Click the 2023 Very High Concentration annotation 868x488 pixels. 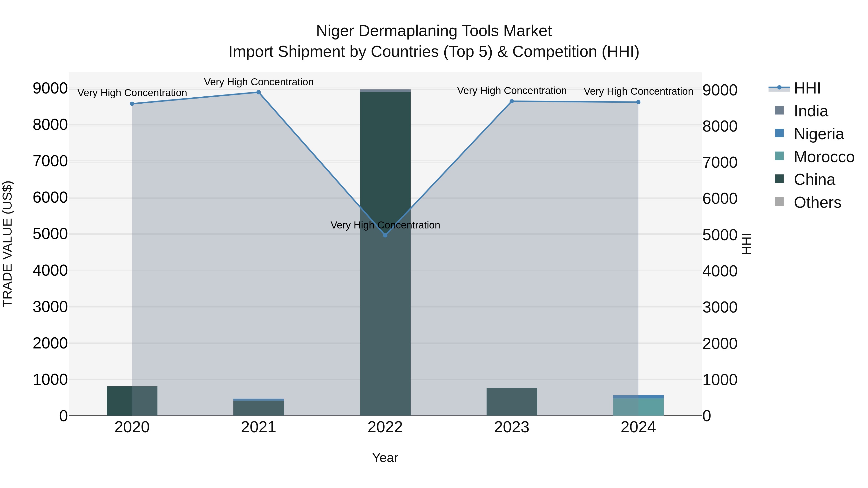pyautogui.click(x=512, y=91)
